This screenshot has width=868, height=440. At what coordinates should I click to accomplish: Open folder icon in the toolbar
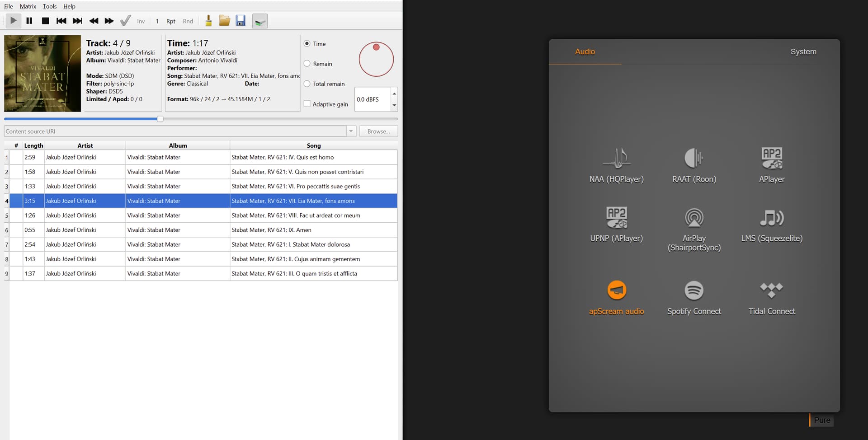[224, 21]
